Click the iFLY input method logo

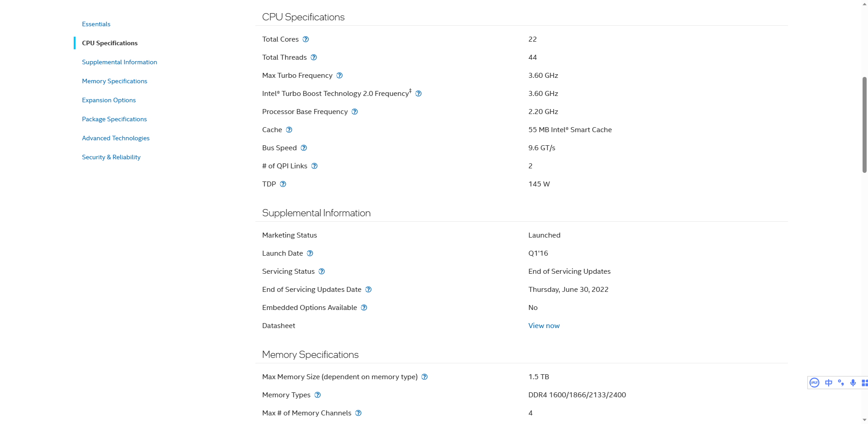tap(814, 383)
